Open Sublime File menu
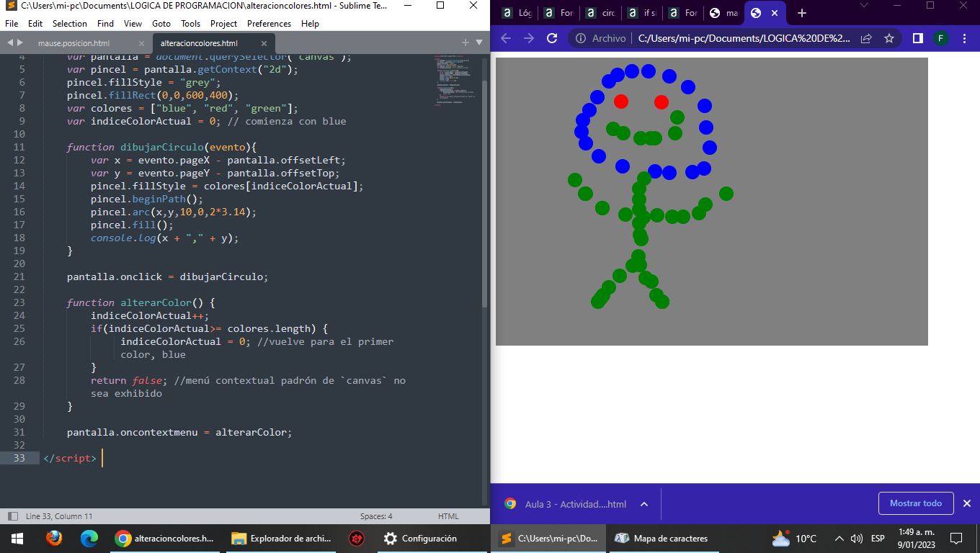The width and height of the screenshot is (980, 553). (12, 24)
